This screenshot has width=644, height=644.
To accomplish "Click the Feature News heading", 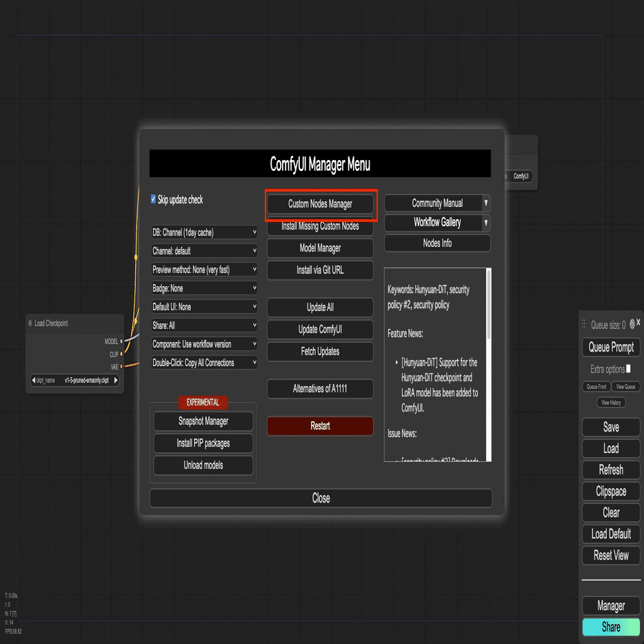I will click(x=405, y=334).
